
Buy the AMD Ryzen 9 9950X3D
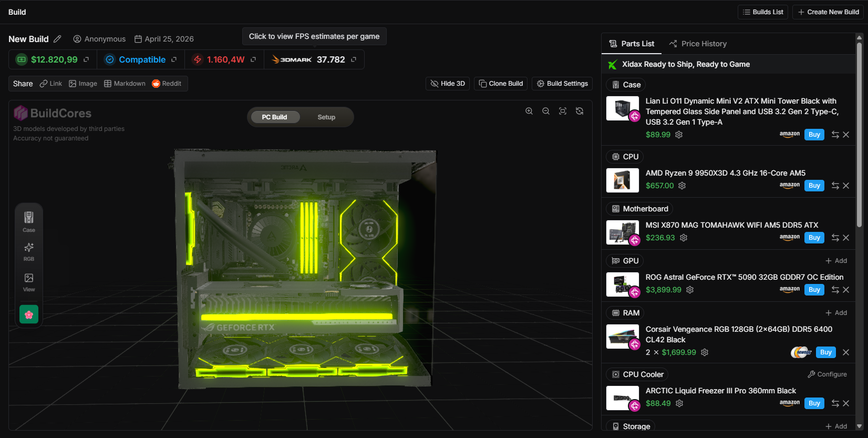pyautogui.click(x=814, y=186)
